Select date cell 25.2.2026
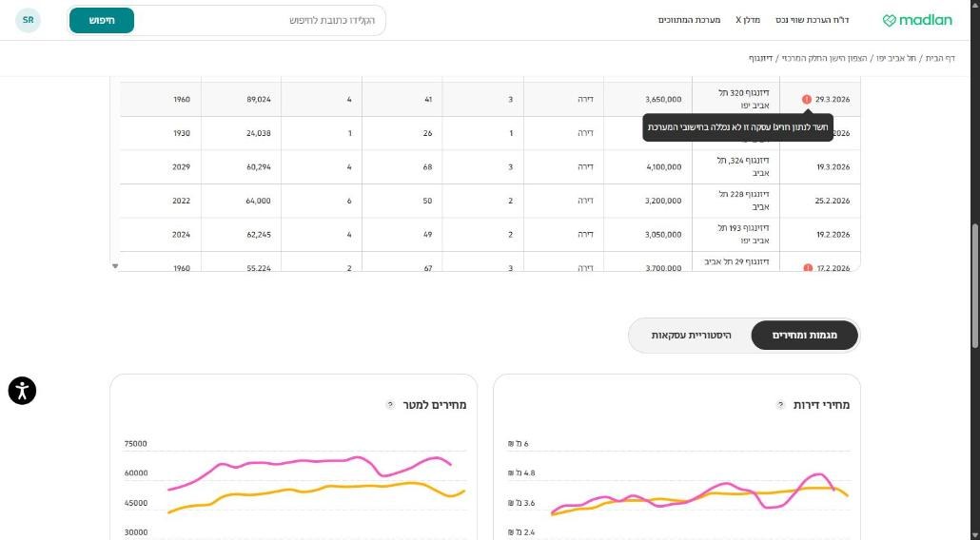This screenshot has height=540, width=980. (x=833, y=201)
